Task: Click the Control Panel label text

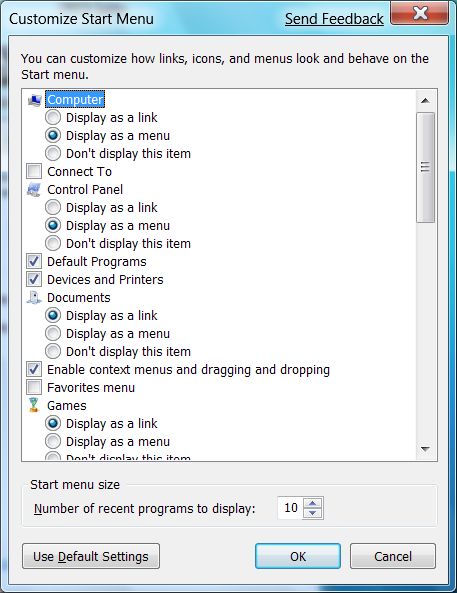Action: (85, 190)
